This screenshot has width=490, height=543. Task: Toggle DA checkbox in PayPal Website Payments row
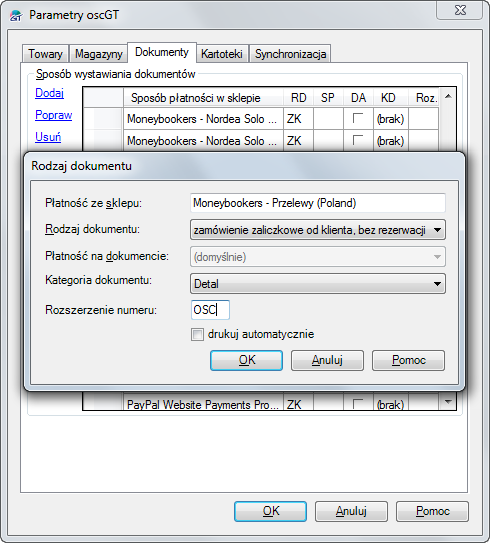tap(358, 403)
